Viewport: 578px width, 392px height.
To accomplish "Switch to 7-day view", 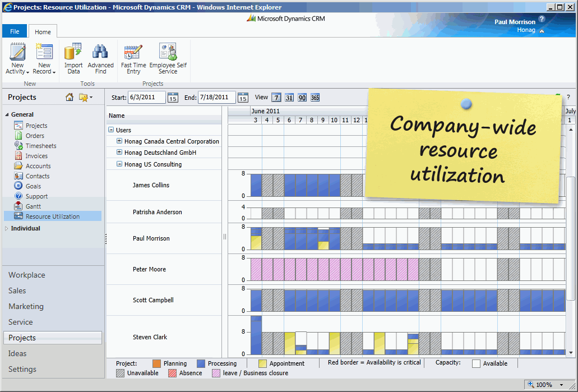I will [276, 98].
